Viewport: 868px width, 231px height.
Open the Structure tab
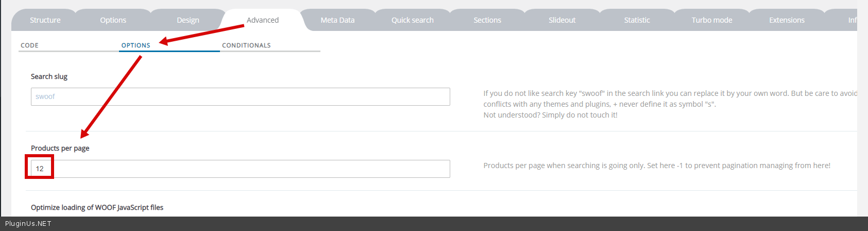(x=45, y=20)
